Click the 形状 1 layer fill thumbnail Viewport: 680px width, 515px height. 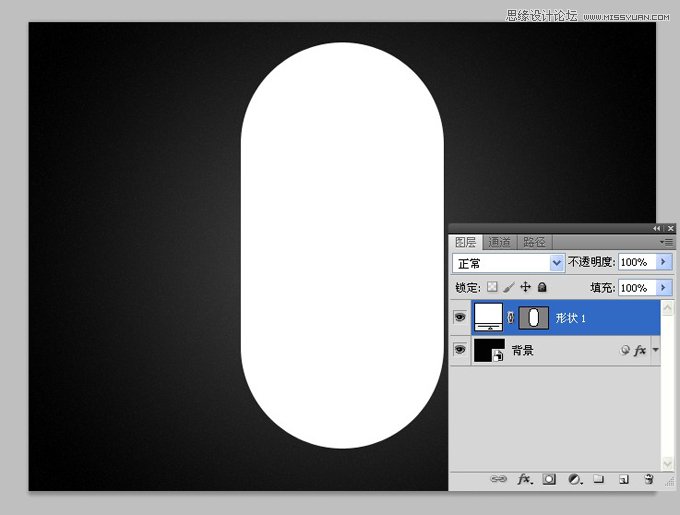point(489,317)
